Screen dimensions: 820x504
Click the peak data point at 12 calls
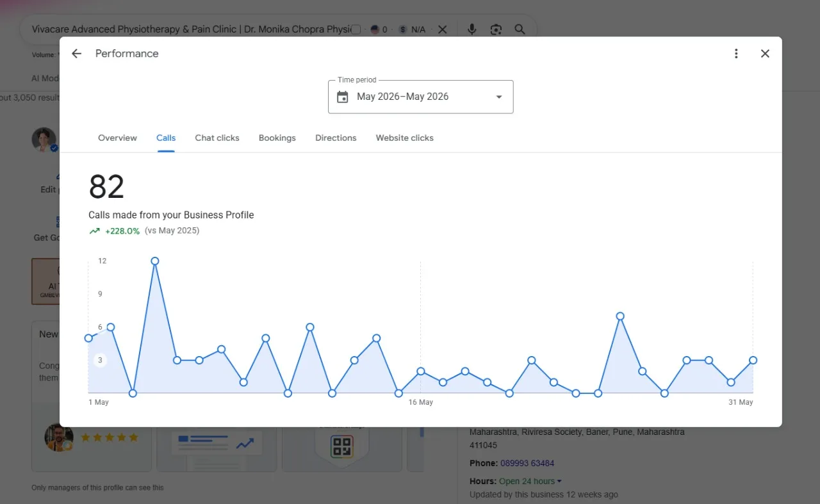tap(155, 261)
